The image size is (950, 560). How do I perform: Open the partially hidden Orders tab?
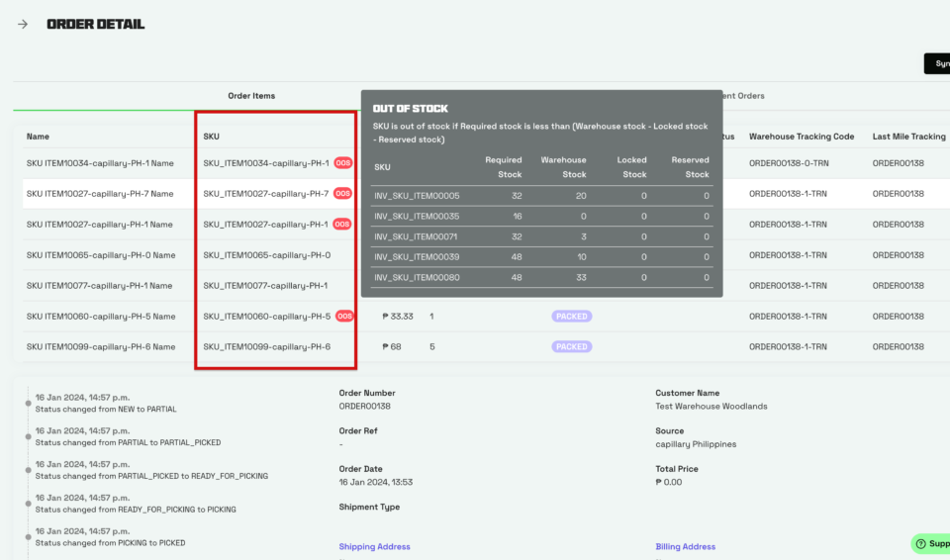(742, 96)
